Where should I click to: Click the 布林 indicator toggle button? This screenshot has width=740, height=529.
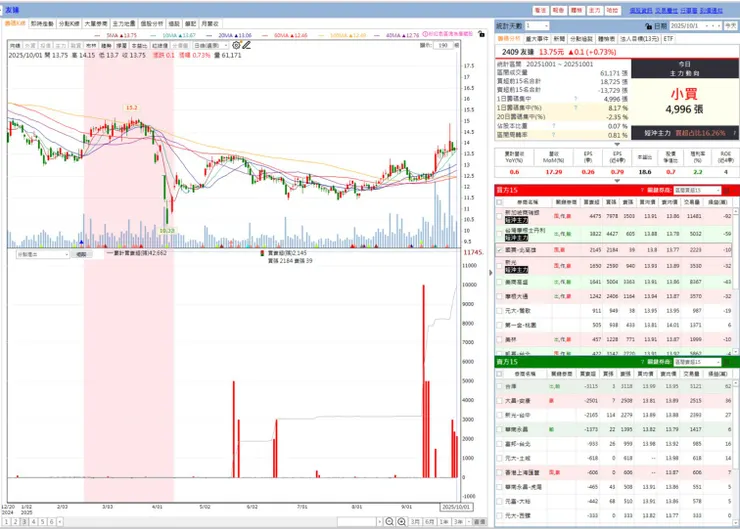[x=91, y=45]
